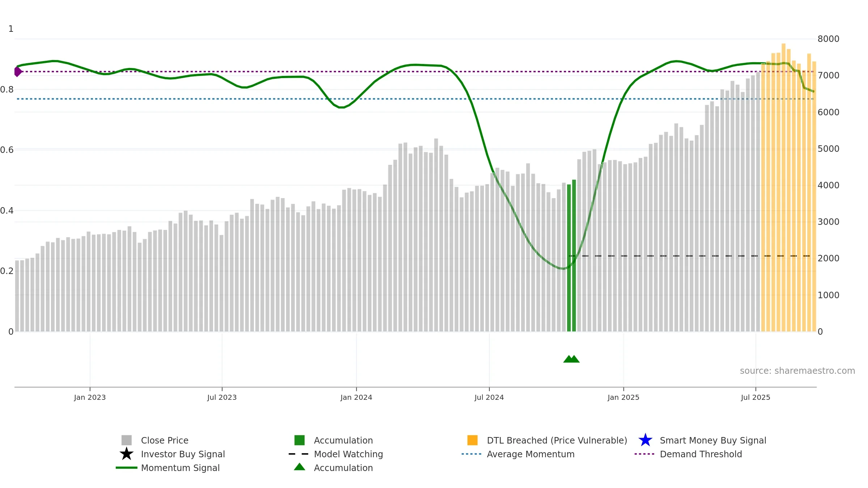868x488 pixels.
Task: Toggle the Close Price legend label
Action: click(x=165, y=440)
